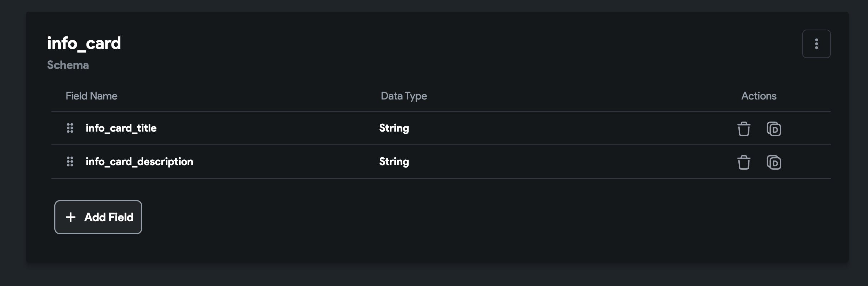Image resolution: width=868 pixels, height=286 pixels.
Task: Click the Data Type column header
Action: tap(404, 96)
